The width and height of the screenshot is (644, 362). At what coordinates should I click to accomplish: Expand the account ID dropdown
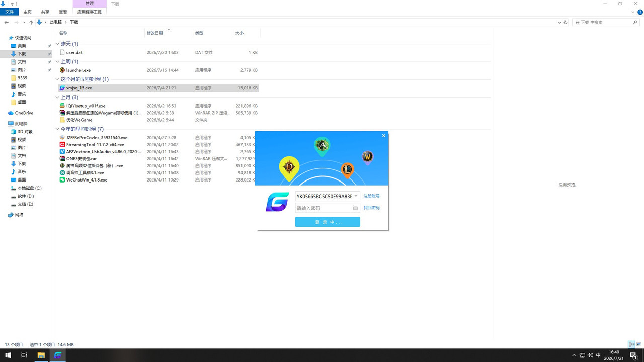[x=356, y=196]
